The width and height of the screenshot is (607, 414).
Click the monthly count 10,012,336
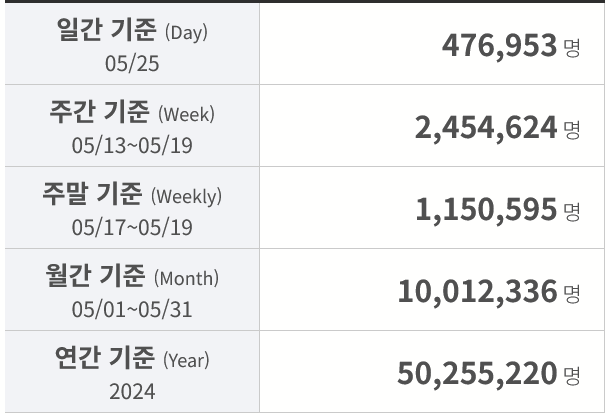coord(478,292)
